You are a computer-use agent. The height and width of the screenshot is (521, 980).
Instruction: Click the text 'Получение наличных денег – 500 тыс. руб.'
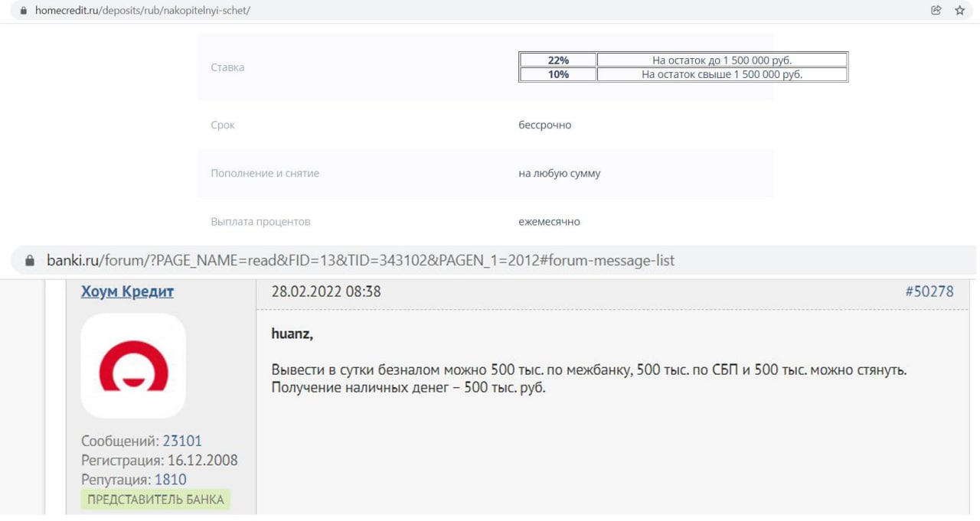pyautogui.click(x=408, y=387)
